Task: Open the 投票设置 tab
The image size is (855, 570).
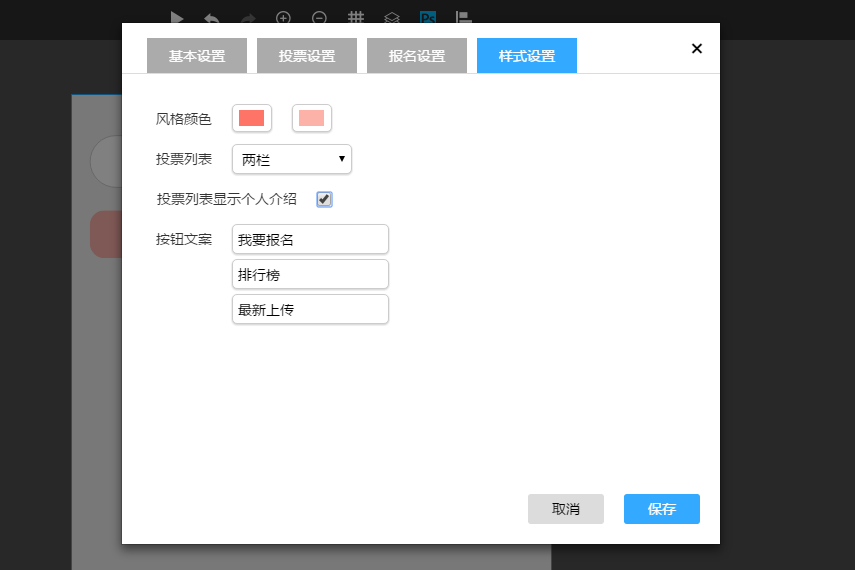Action: tap(307, 56)
